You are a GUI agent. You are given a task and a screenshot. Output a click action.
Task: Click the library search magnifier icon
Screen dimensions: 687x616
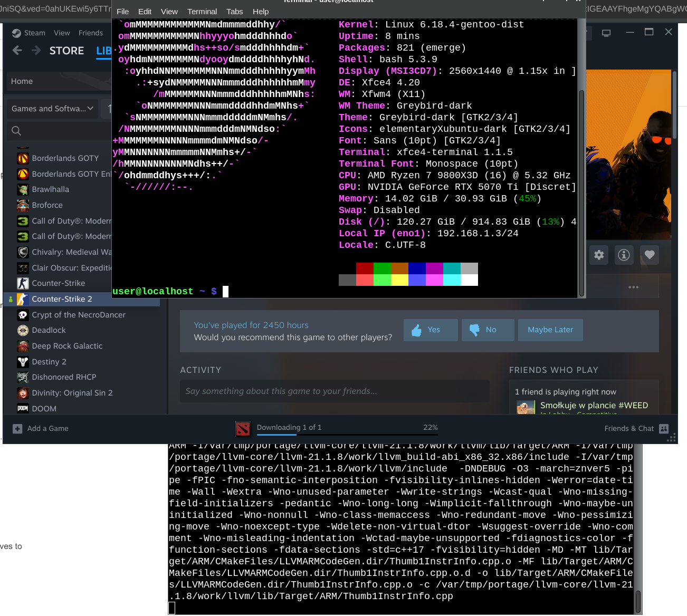[x=16, y=131]
